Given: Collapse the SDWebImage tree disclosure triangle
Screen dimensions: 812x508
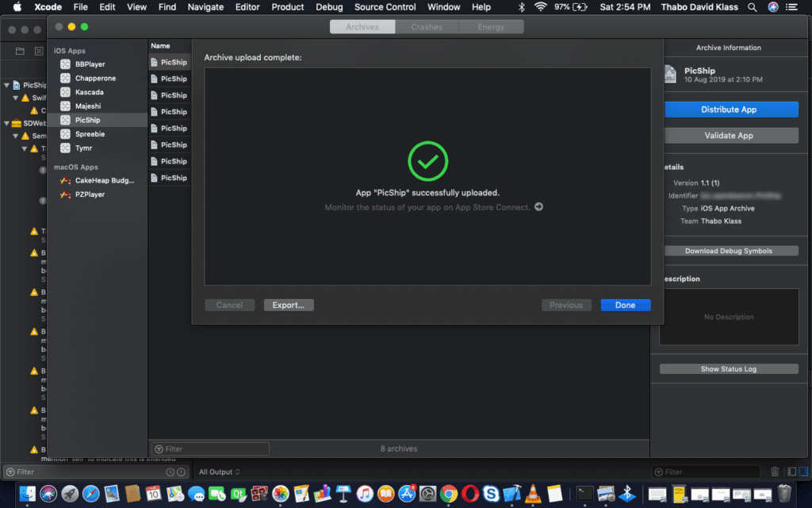Looking at the screenshot, I should [x=6, y=124].
